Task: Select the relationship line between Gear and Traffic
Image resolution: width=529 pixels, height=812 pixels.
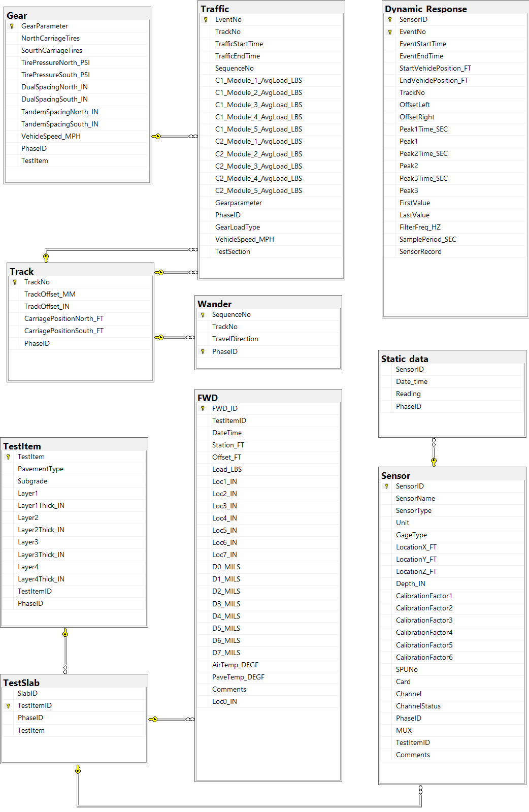Action: pos(175,137)
